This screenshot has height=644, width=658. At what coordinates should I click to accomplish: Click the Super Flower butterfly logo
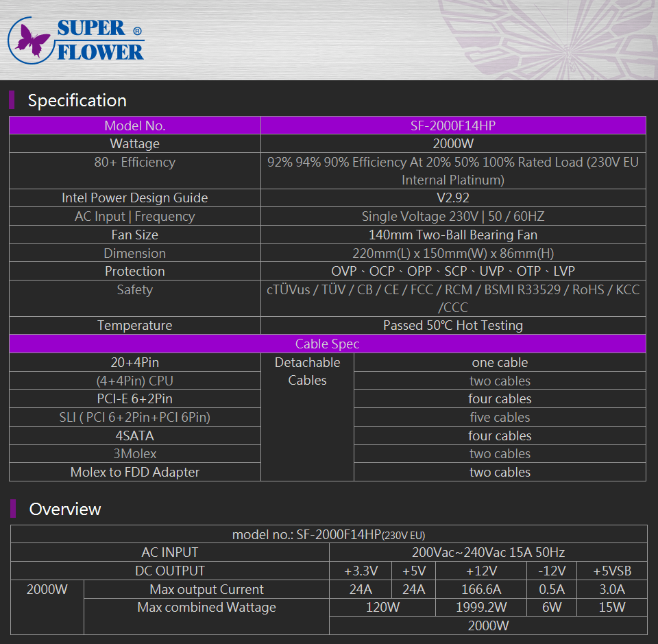76,40
